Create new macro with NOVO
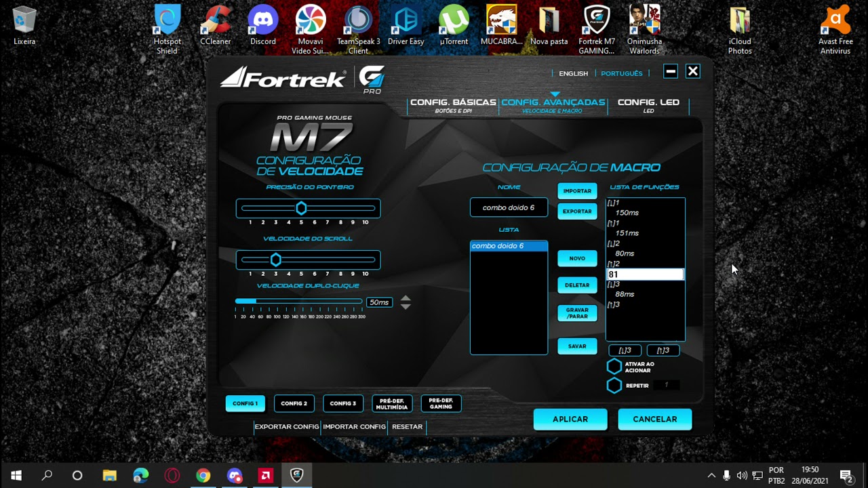Image resolution: width=868 pixels, height=488 pixels. click(x=577, y=258)
